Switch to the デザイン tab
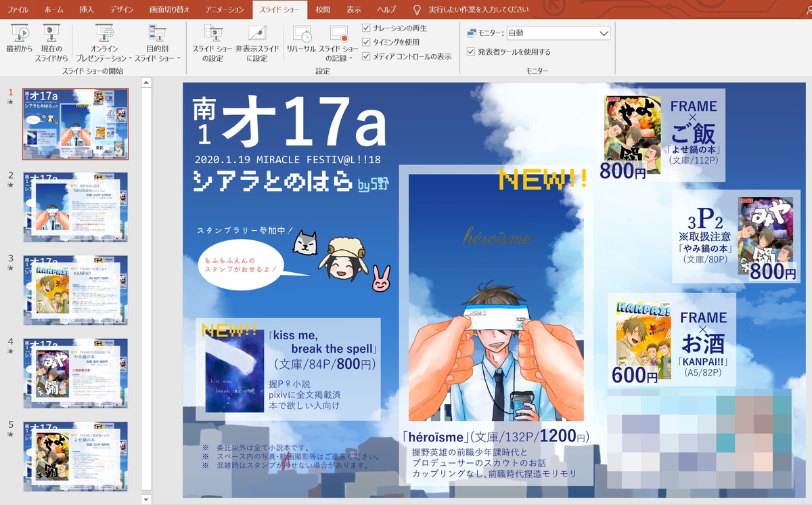Screen dimensions: 812x505 (x=122, y=9)
